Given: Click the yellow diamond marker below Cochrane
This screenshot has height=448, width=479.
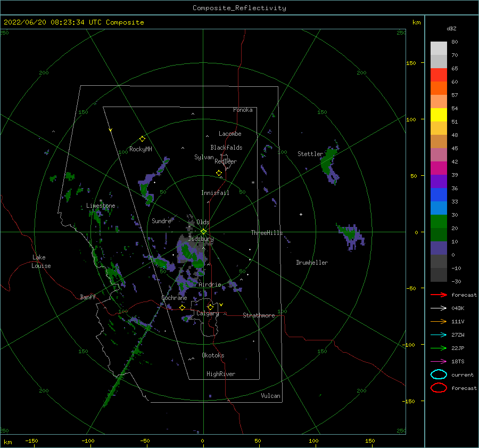Looking at the screenshot, I should 182,307.
